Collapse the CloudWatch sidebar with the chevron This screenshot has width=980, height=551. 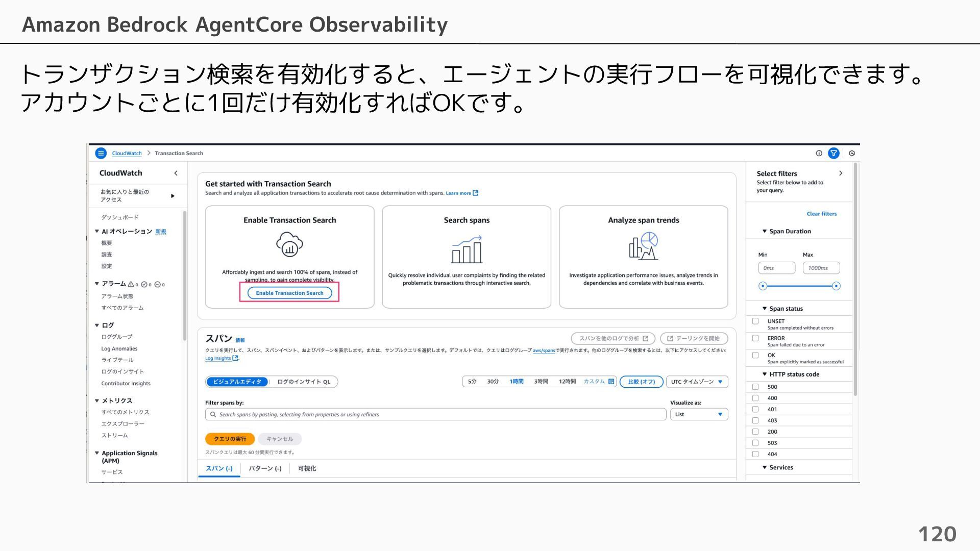click(x=176, y=173)
